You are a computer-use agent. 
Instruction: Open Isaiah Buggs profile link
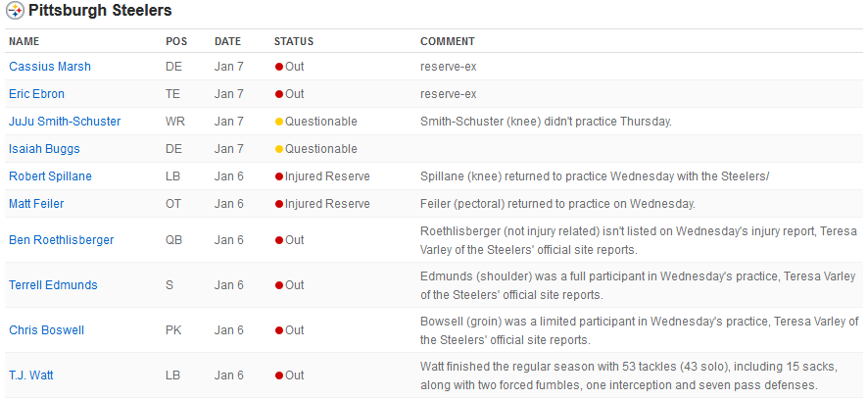(x=44, y=149)
